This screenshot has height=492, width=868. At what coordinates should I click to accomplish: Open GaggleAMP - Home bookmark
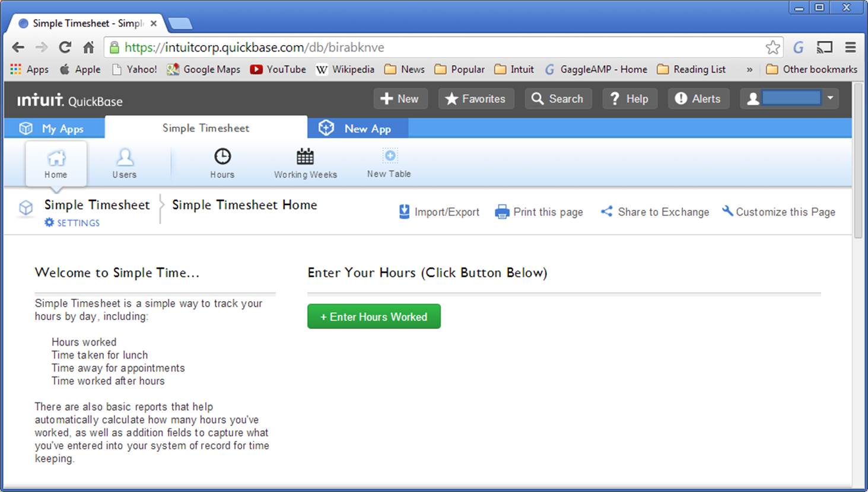tap(596, 69)
